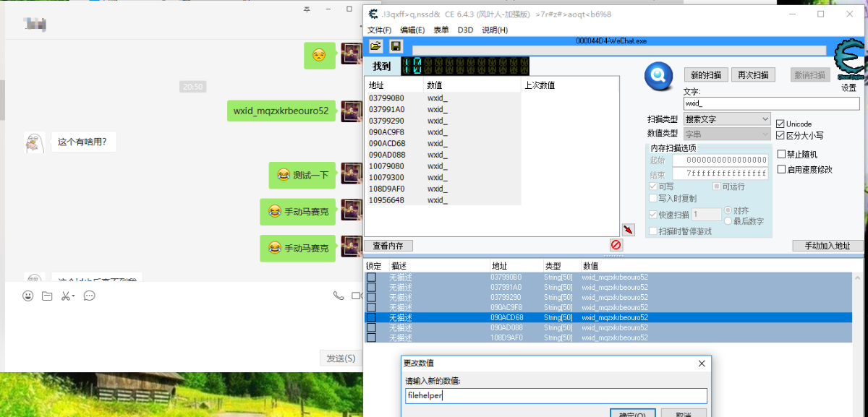Close the 更改数值 dialog
The image size is (868, 417).
pos(701,364)
